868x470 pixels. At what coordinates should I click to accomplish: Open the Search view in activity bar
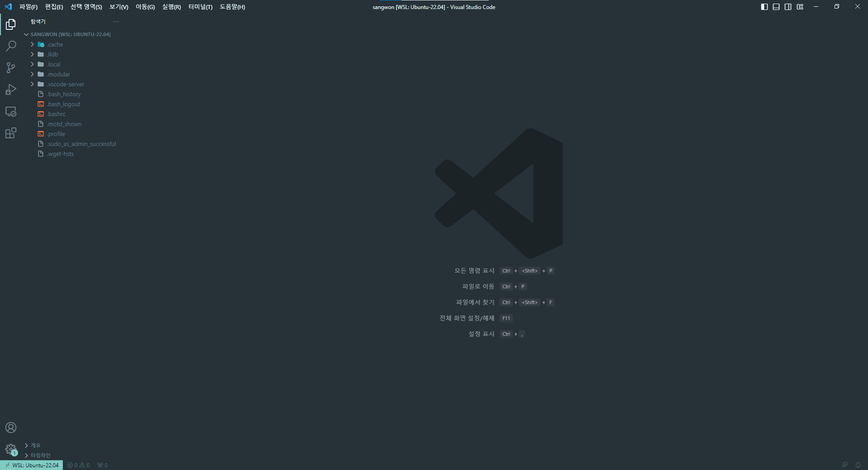point(11,46)
